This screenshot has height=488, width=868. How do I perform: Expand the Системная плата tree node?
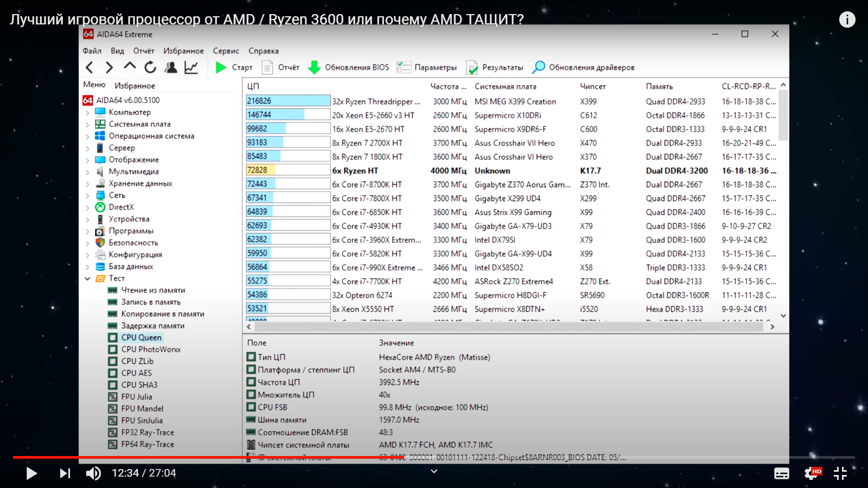(87, 124)
